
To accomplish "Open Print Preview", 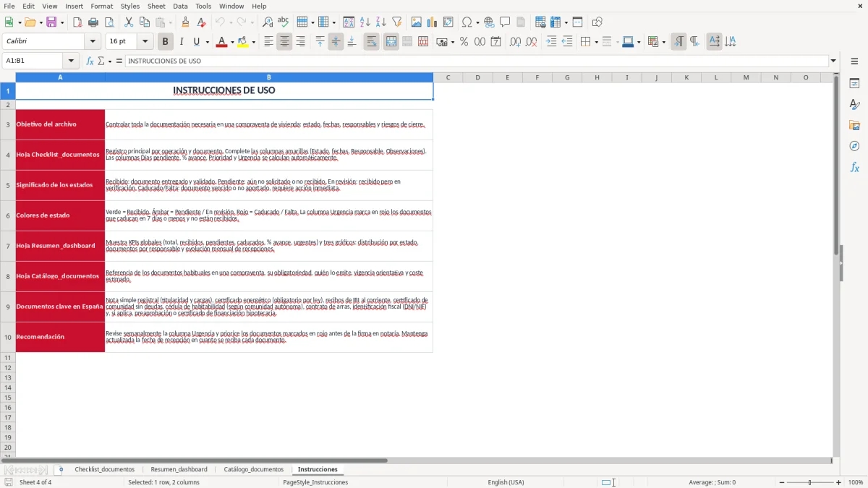I will click(x=109, y=22).
